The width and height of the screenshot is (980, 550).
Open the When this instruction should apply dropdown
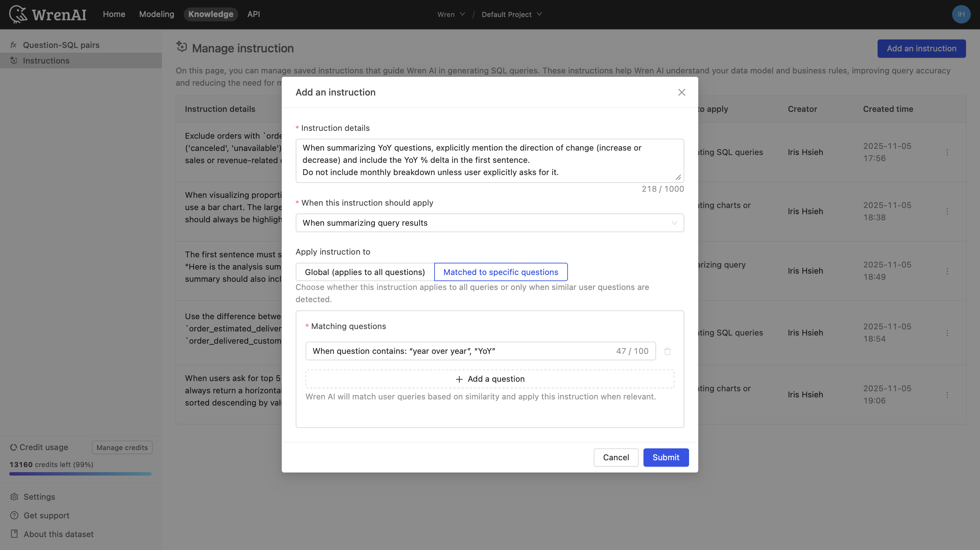490,223
